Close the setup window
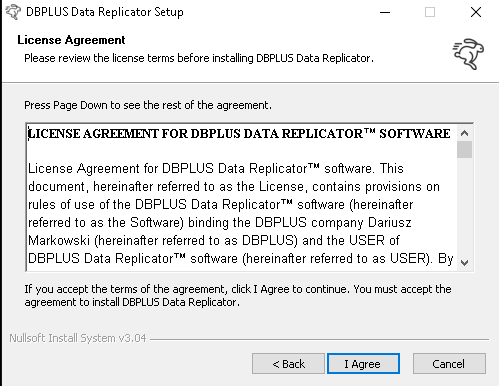This screenshot has width=499, height=386. click(x=476, y=12)
